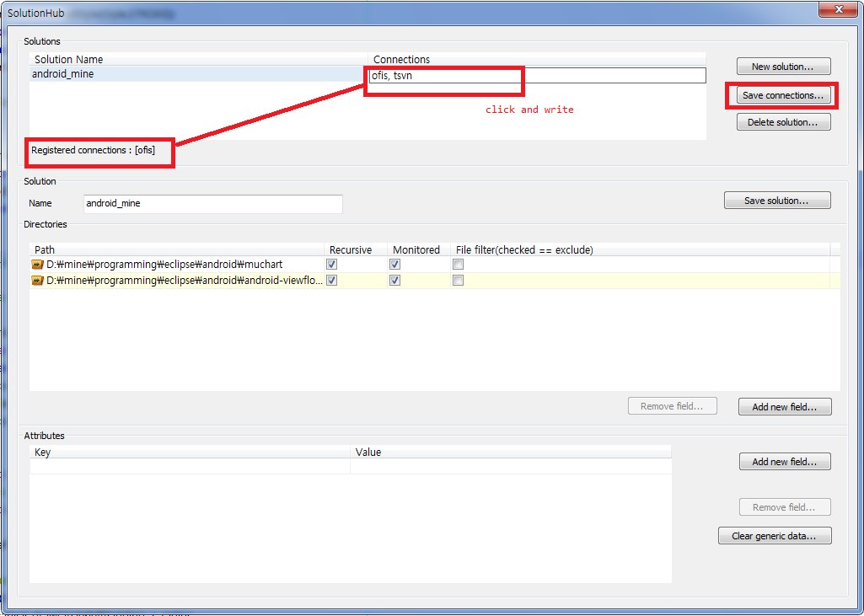Click the Registered connections : [ofis] text
Screen dimensions: 864x616
coord(93,150)
